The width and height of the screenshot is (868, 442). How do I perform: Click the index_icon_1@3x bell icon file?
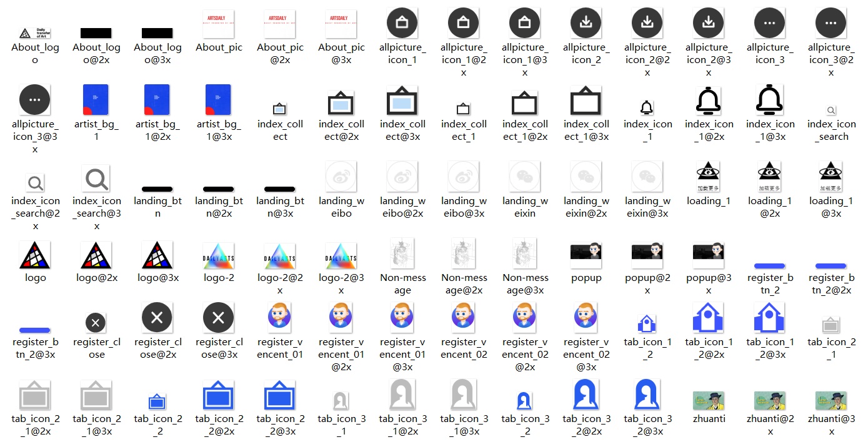click(769, 100)
